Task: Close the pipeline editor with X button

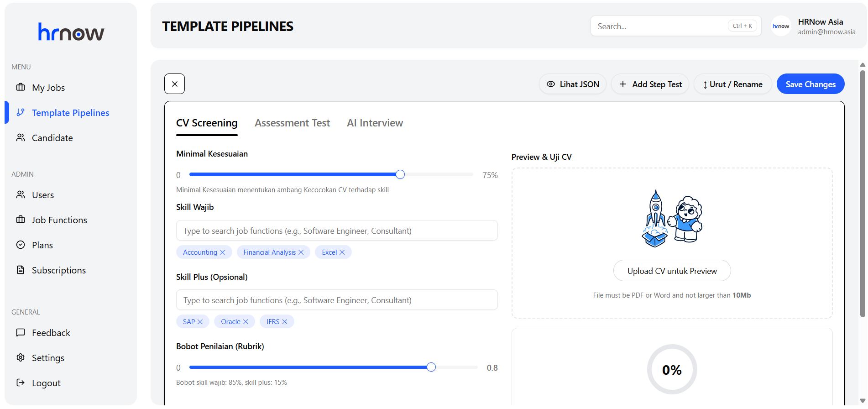Action: [x=174, y=84]
